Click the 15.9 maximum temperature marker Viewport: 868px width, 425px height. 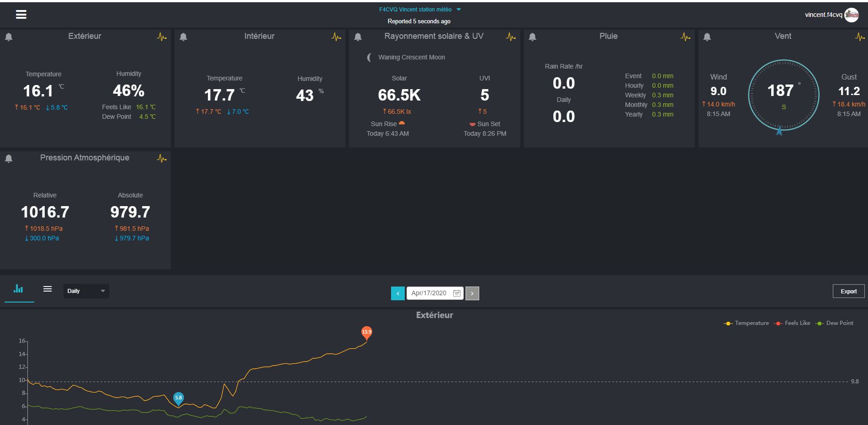[366, 333]
